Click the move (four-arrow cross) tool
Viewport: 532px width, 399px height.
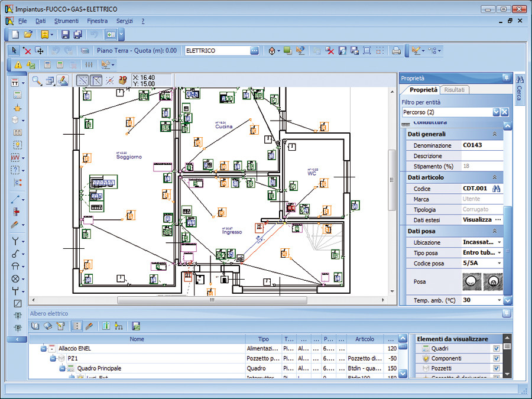(x=40, y=51)
